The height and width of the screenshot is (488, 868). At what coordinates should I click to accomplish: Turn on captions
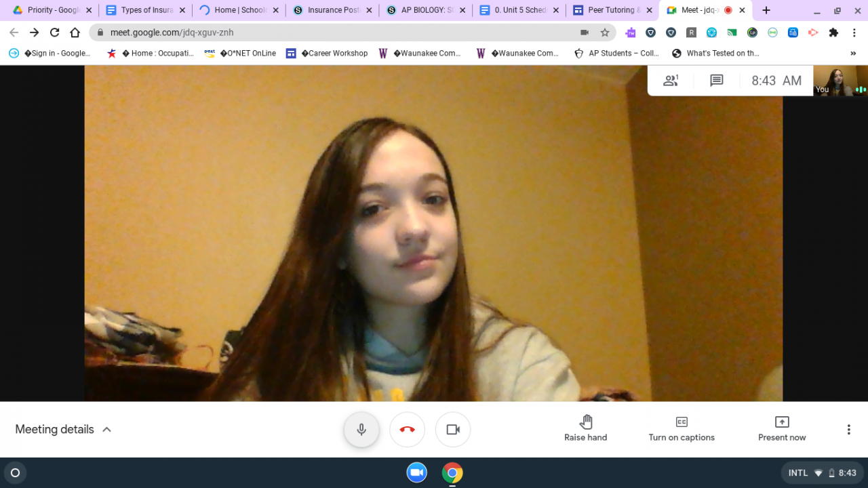[682, 429]
